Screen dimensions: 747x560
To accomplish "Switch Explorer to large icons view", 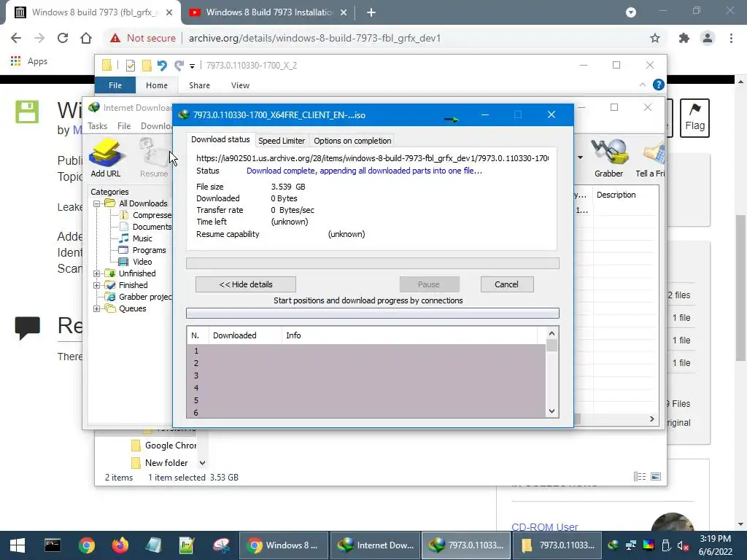I will pos(656,477).
